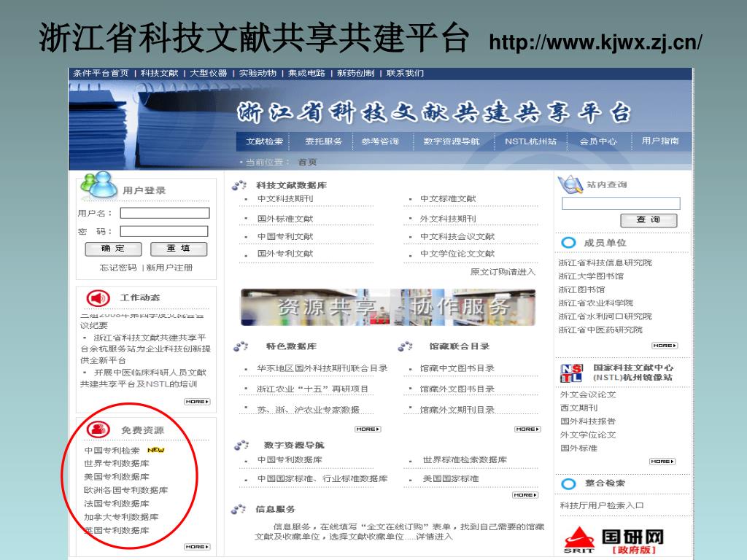Click the 资源共享 协作服务 banner
Viewport: 747px width, 560px height.
click(x=388, y=307)
